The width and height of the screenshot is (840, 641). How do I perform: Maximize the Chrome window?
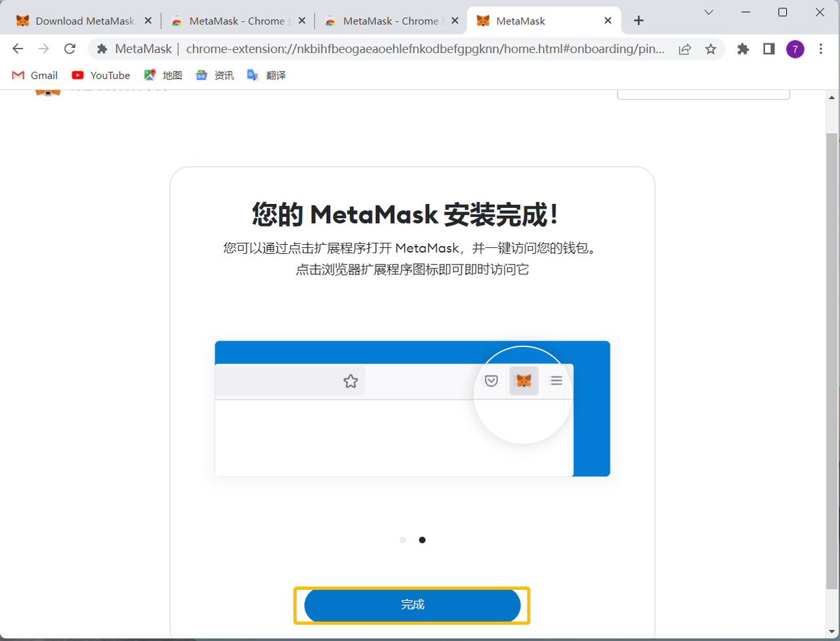(782, 12)
